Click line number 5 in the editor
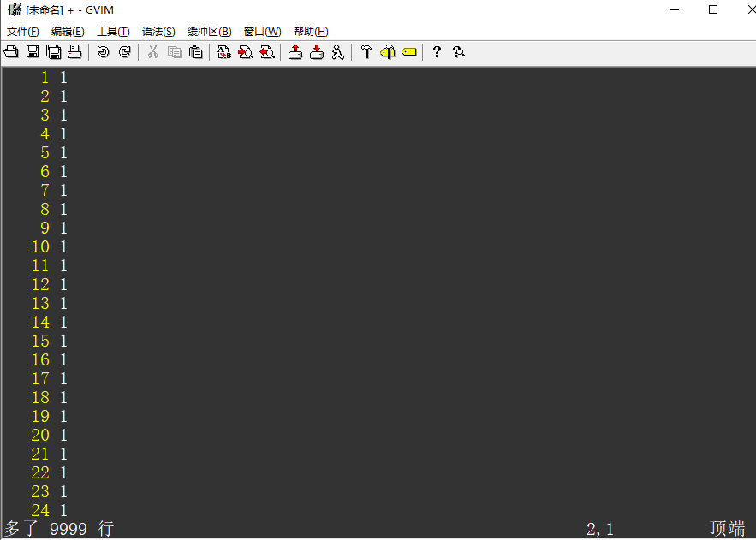This screenshot has height=540, width=756. point(45,152)
